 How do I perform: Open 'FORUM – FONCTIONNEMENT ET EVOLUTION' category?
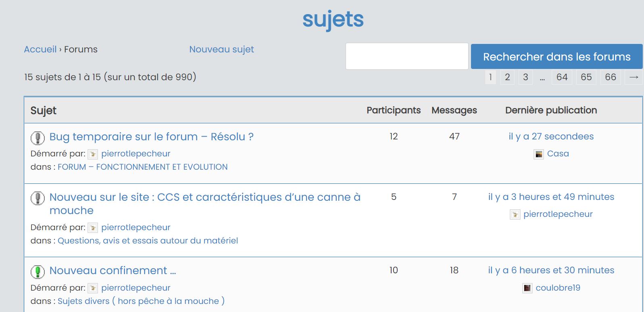click(x=142, y=167)
